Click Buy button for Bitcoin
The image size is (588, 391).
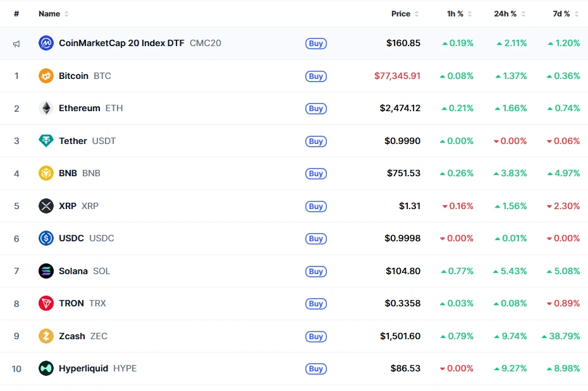coord(315,76)
